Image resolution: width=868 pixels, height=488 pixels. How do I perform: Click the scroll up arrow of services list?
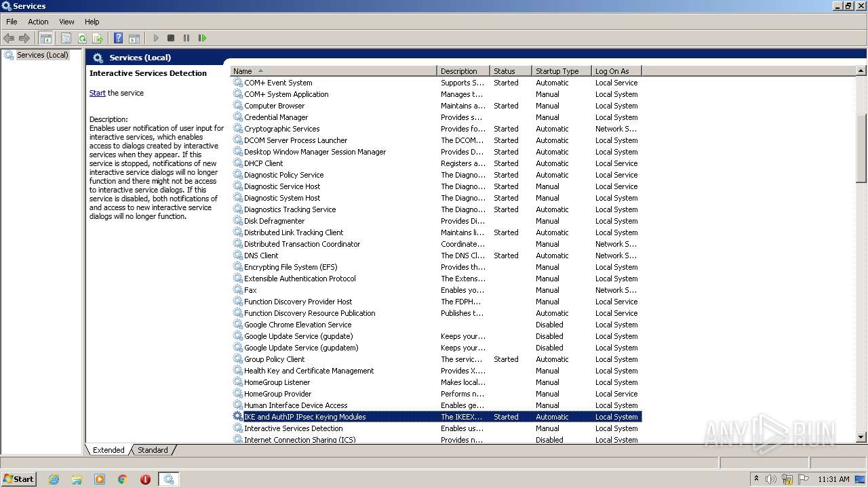[861, 71]
